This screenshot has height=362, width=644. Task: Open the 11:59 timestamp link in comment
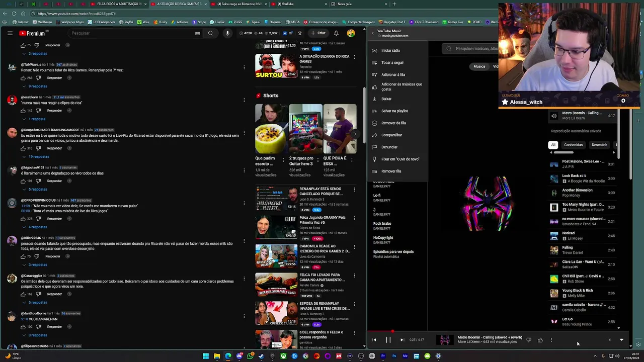coord(26,206)
